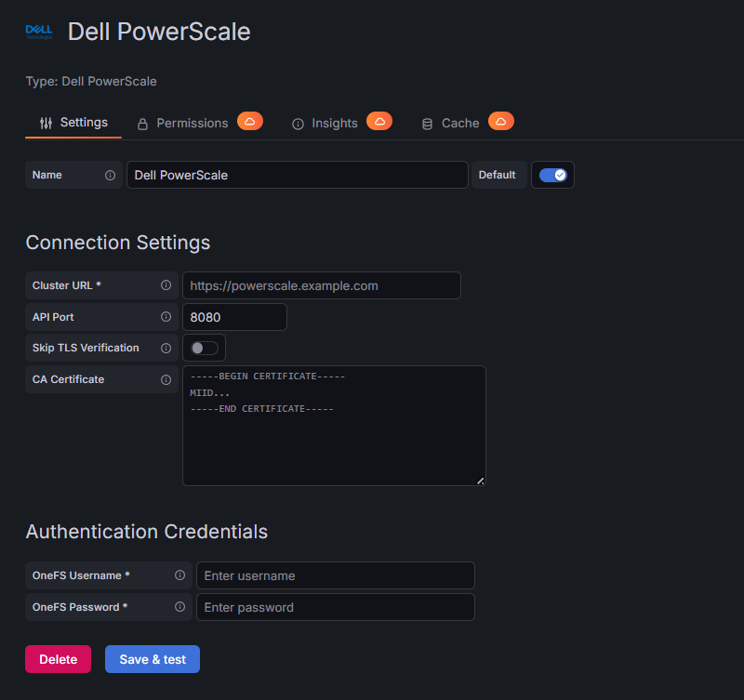Image resolution: width=744 pixels, height=700 pixels.
Task: Click the Dell PowerScale page title
Action: pos(159,32)
